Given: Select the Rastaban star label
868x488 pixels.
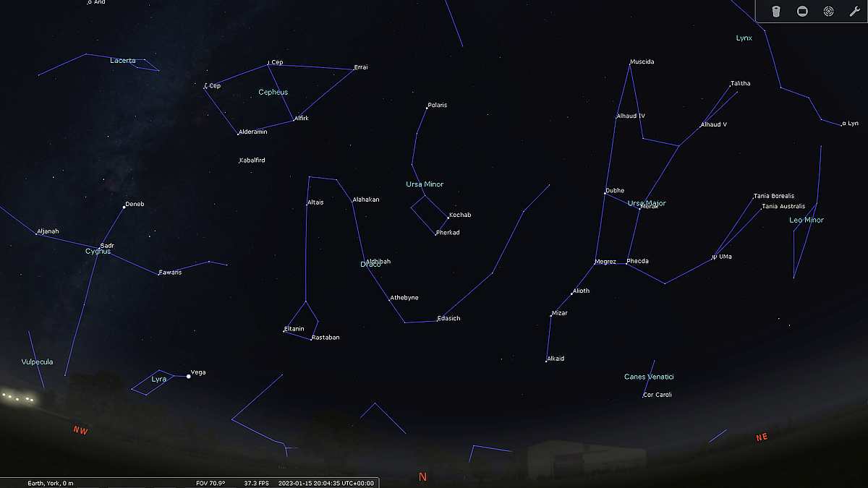Looking at the screenshot, I should tap(325, 338).
